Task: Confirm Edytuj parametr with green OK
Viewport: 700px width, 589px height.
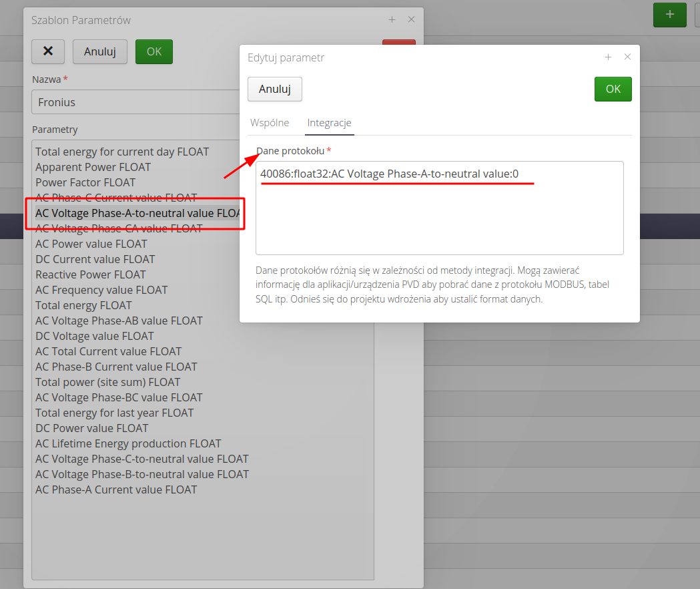Action: pos(613,89)
